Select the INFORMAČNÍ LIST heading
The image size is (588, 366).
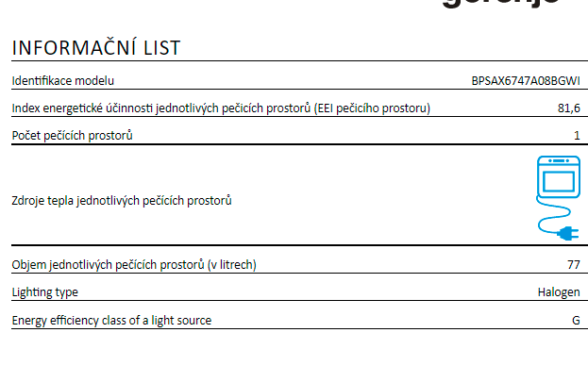96,48
